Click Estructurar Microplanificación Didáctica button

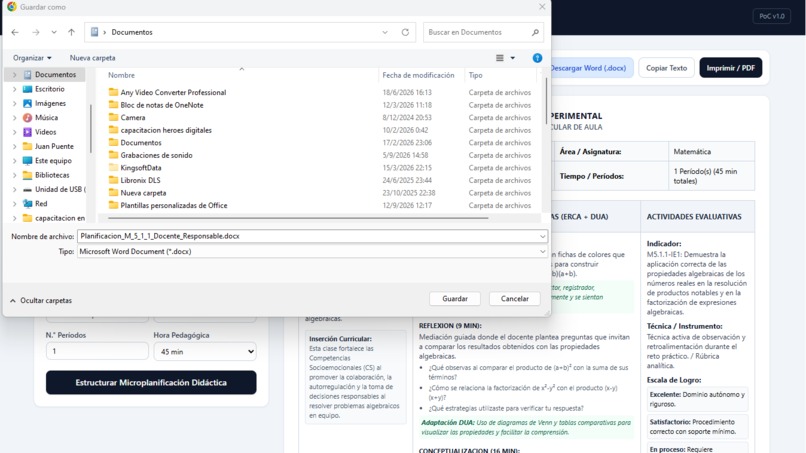151,383
